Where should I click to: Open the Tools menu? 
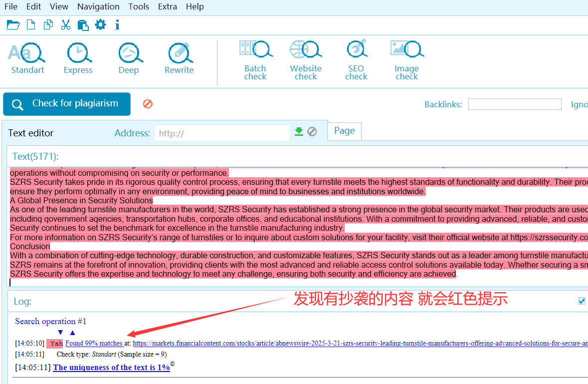coord(139,6)
